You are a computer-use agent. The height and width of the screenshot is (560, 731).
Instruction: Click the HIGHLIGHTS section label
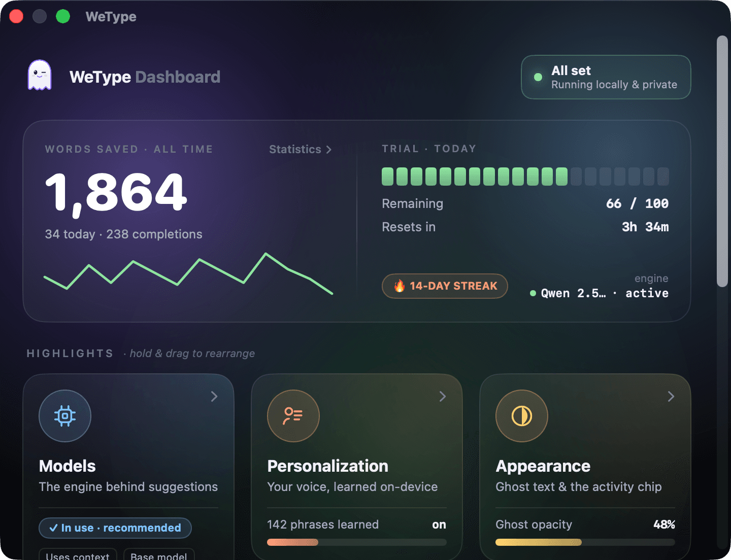(70, 354)
